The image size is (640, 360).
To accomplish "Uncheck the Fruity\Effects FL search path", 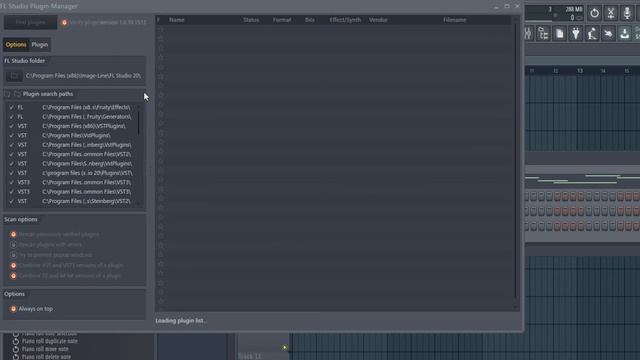I will (x=11, y=107).
